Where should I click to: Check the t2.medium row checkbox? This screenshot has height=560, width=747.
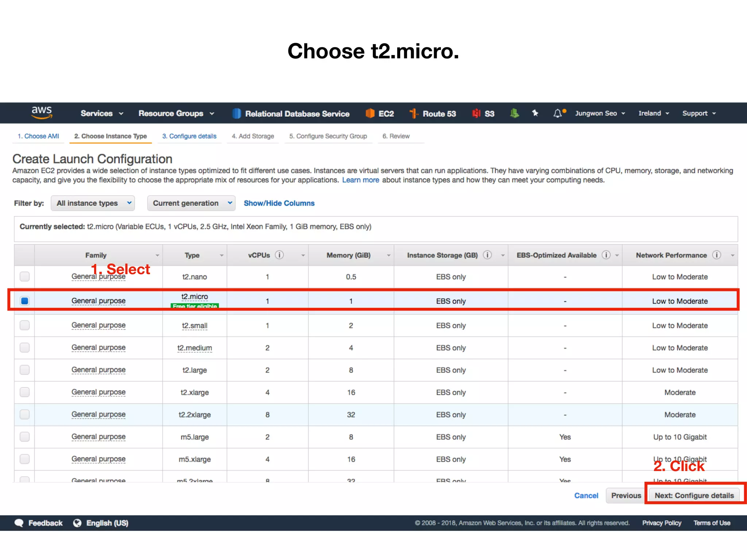pos(24,347)
